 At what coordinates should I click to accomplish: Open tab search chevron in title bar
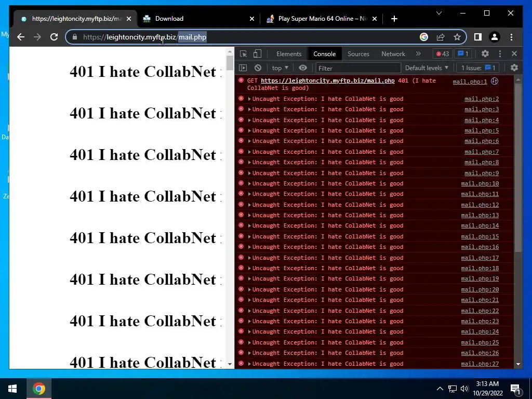coord(439,13)
